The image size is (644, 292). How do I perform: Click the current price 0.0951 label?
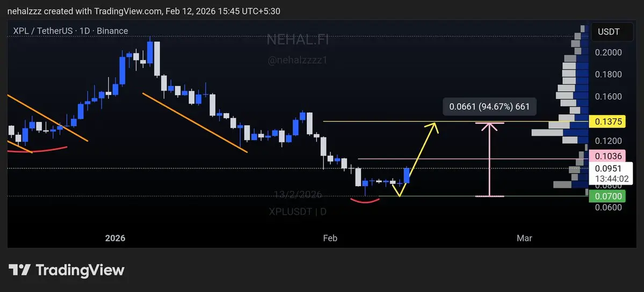click(x=609, y=169)
